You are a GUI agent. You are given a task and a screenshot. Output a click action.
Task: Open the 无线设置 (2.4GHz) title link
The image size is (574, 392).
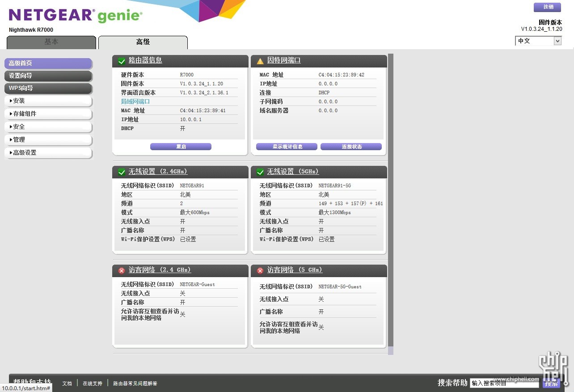tap(158, 172)
